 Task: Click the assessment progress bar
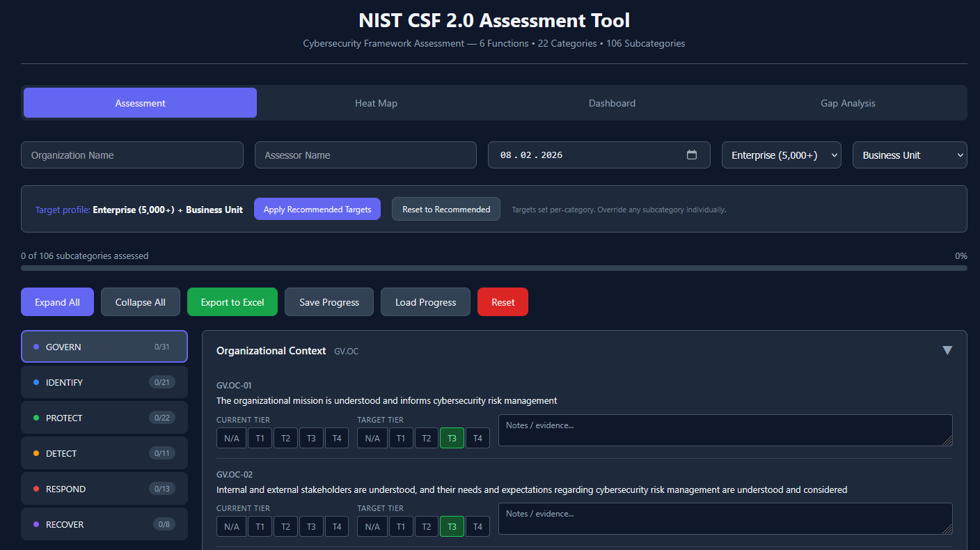coord(494,268)
